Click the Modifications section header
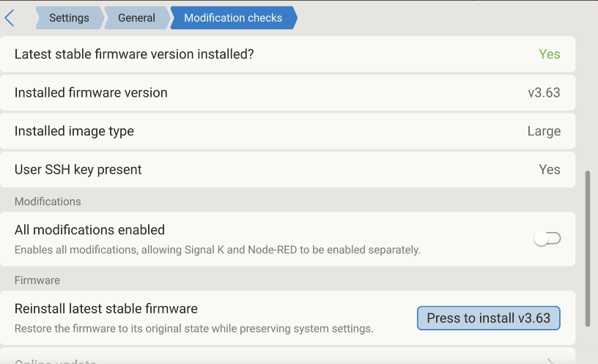The height and width of the screenshot is (364, 598). coord(48,201)
